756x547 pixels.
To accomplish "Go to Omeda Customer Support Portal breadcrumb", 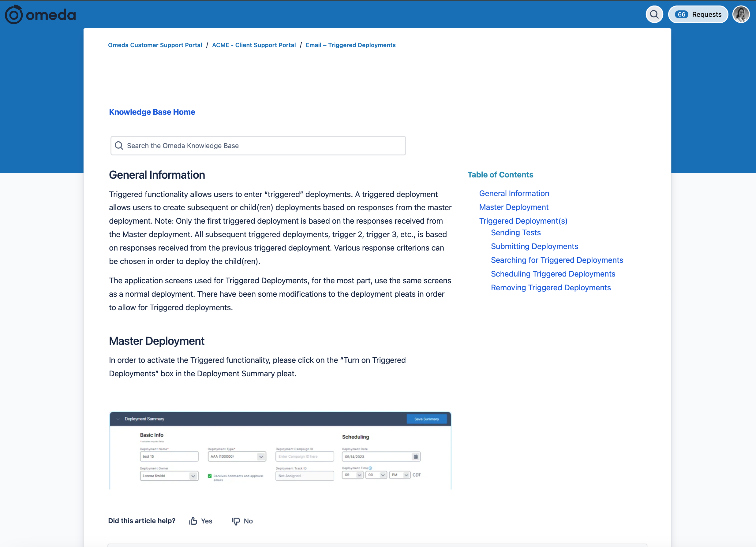I will coord(155,45).
